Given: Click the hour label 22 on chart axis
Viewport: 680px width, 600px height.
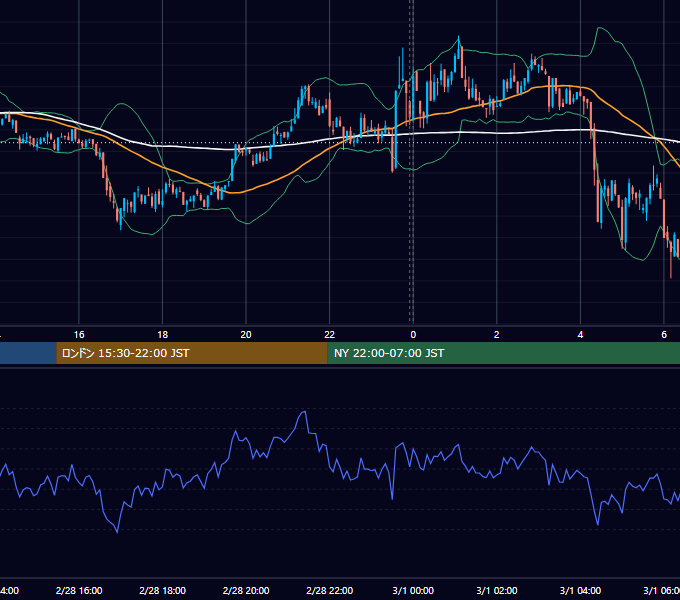Looking at the screenshot, I should tap(330, 335).
